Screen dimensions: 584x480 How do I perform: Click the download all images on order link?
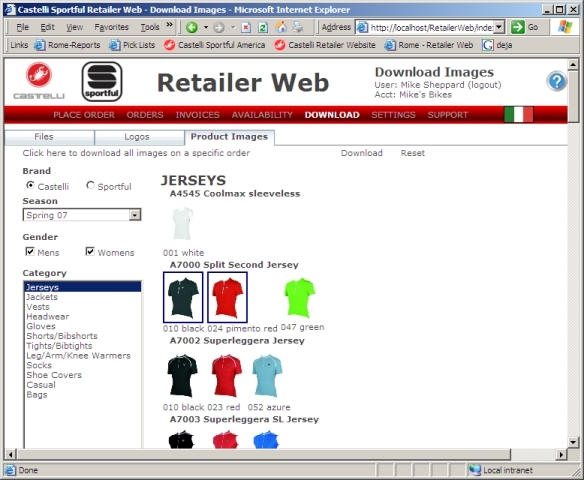(136, 153)
